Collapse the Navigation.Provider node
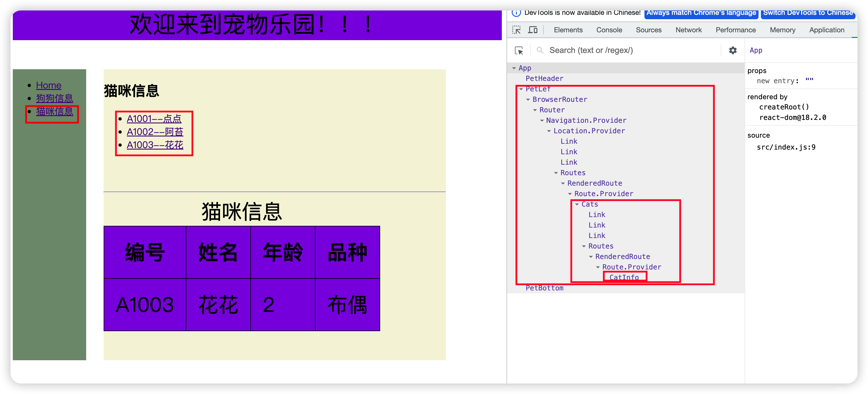The height and width of the screenshot is (394, 868). pos(542,120)
